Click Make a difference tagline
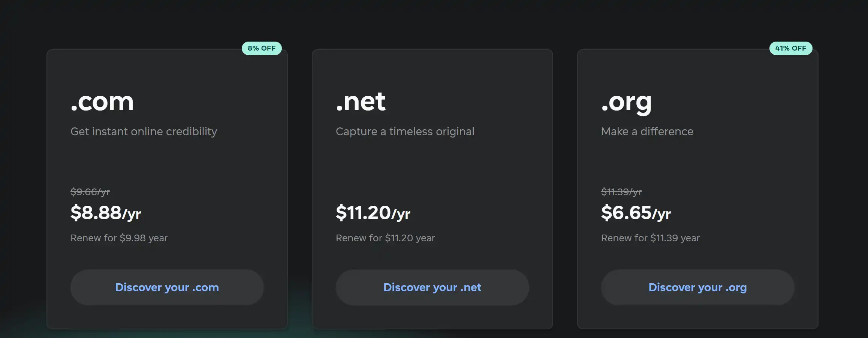Screen dimensions: 868x338 coord(647,132)
